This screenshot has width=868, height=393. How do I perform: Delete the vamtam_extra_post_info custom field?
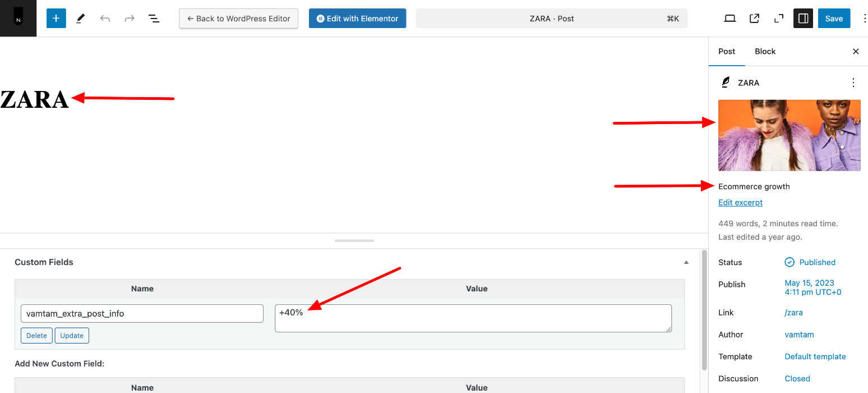click(x=36, y=336)
